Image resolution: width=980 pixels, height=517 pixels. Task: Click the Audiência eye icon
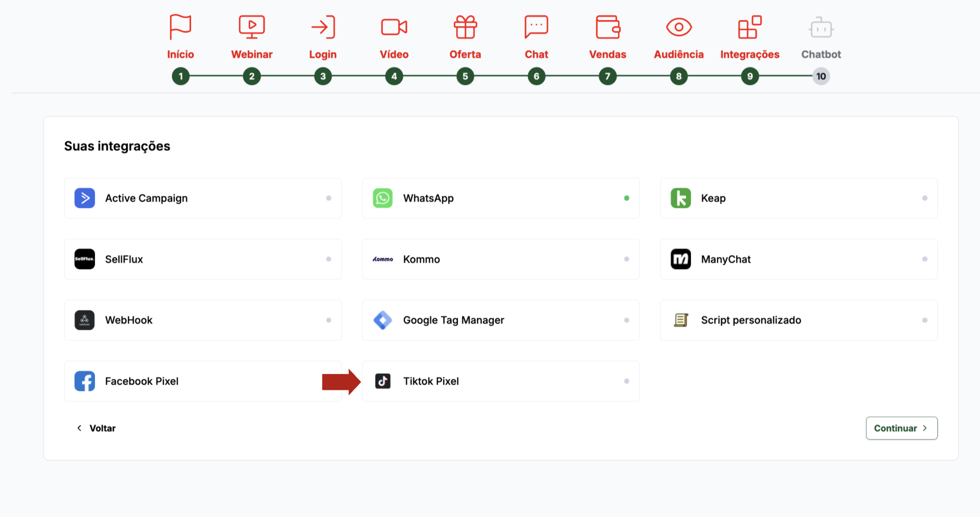[679, 27]
